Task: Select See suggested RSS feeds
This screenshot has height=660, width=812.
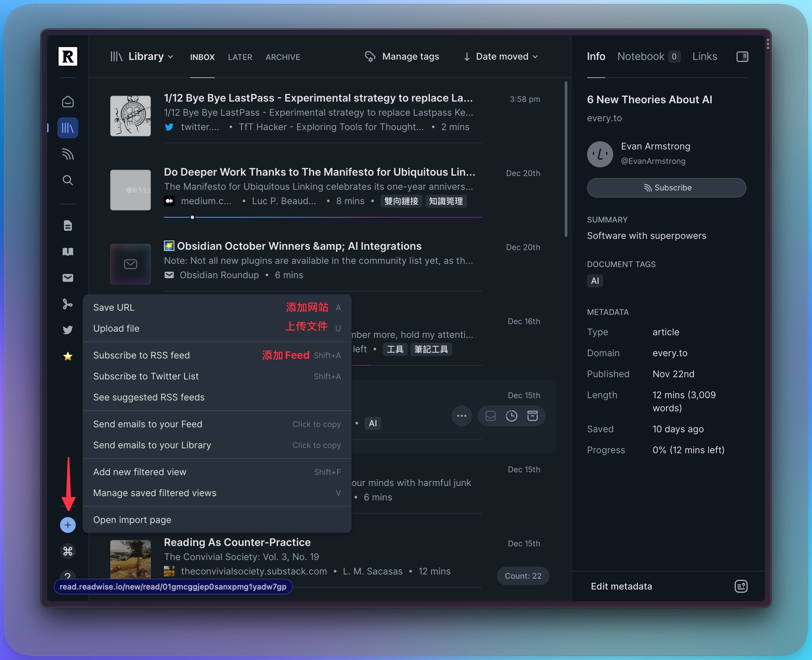Action: point(217,397)
